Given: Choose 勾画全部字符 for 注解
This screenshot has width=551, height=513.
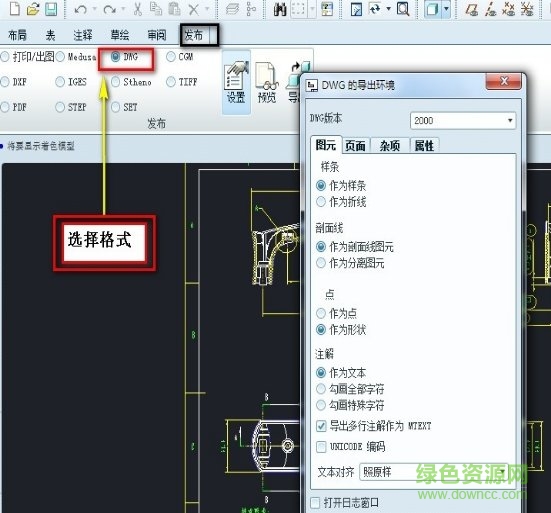Looking at the screenshot, I should tap(321, 389).
